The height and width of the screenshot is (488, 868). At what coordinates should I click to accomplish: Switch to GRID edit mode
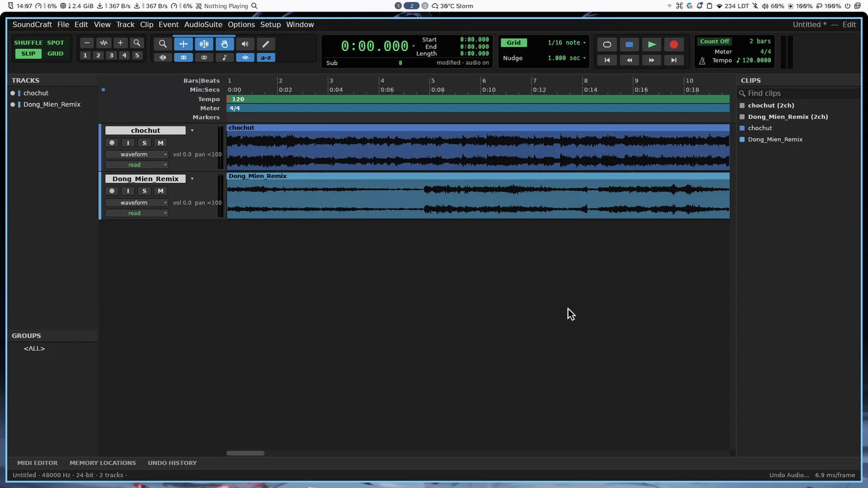(55, 54)
